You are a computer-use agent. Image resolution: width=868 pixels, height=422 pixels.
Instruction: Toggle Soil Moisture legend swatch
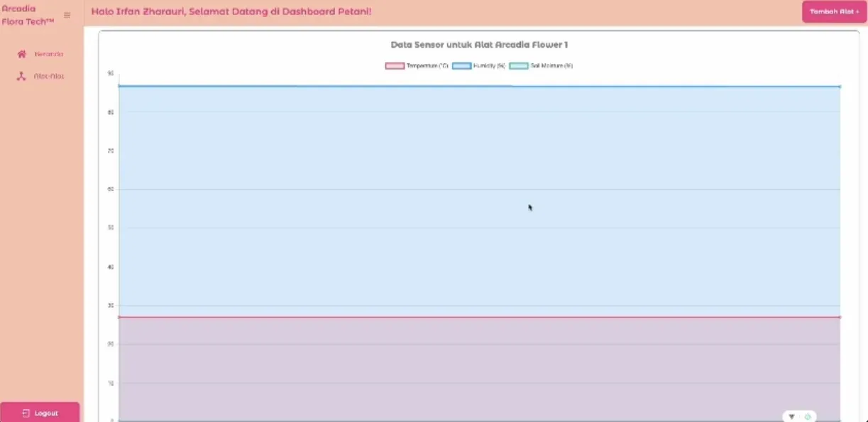519,65
